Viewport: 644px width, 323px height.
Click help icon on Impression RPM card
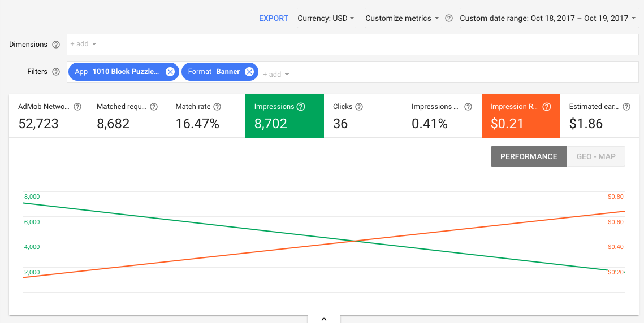(547, 107)
